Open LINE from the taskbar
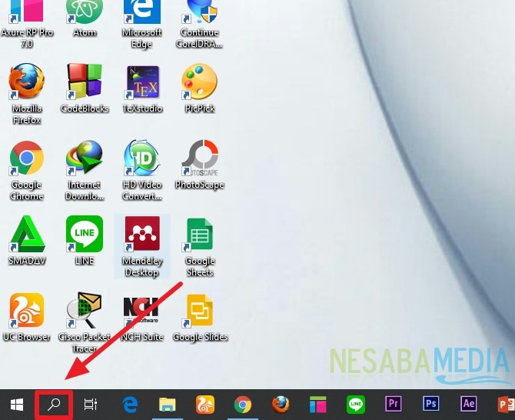 (356, 404)
